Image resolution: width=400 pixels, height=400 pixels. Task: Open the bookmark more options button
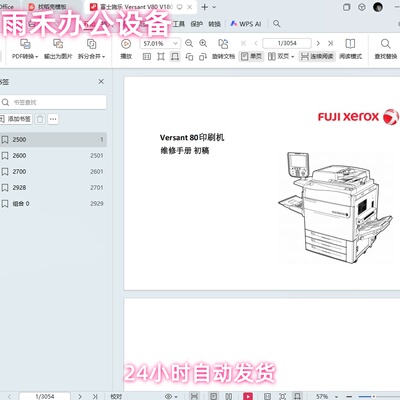point(53,119)
